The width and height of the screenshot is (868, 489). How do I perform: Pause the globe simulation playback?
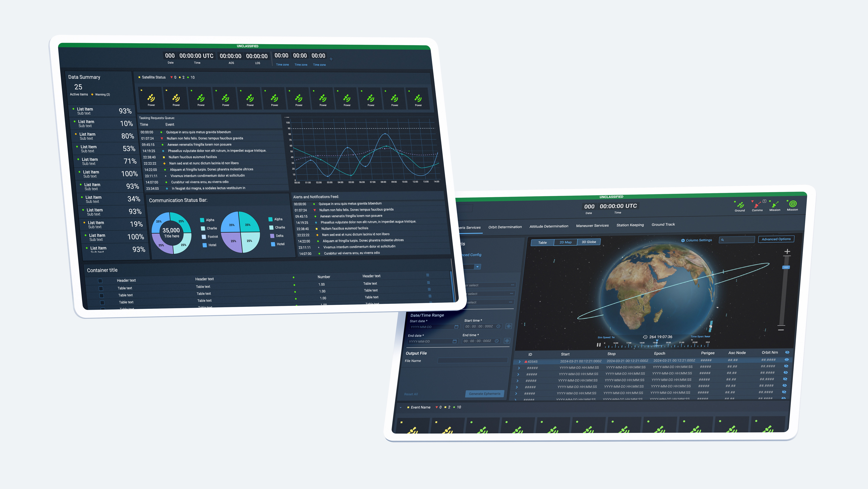click(x=598, y=345)
